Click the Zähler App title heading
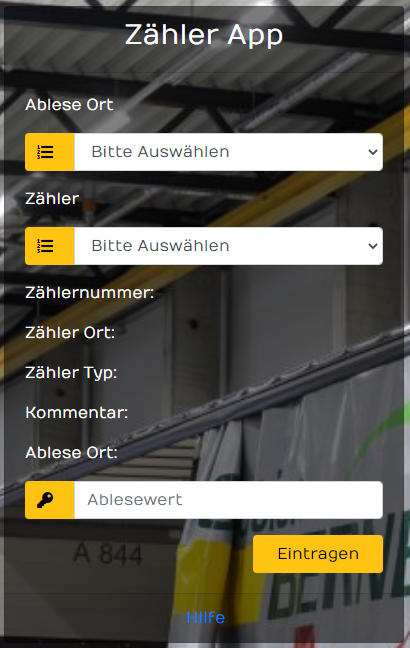This screenshot has height=648, width=410. click(x=204, y=35)
